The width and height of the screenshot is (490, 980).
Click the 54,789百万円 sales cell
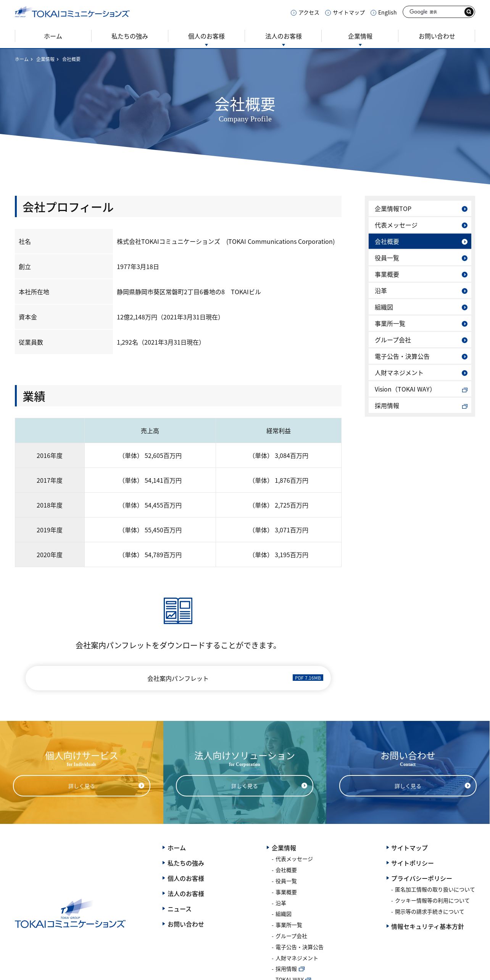pos(150,554)
